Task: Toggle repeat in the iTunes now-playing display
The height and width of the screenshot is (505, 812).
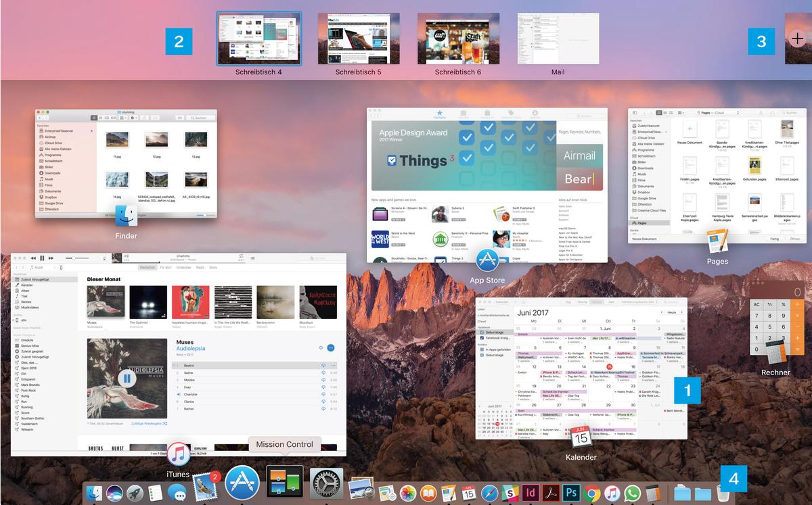Action: click(x=241, y=256)
